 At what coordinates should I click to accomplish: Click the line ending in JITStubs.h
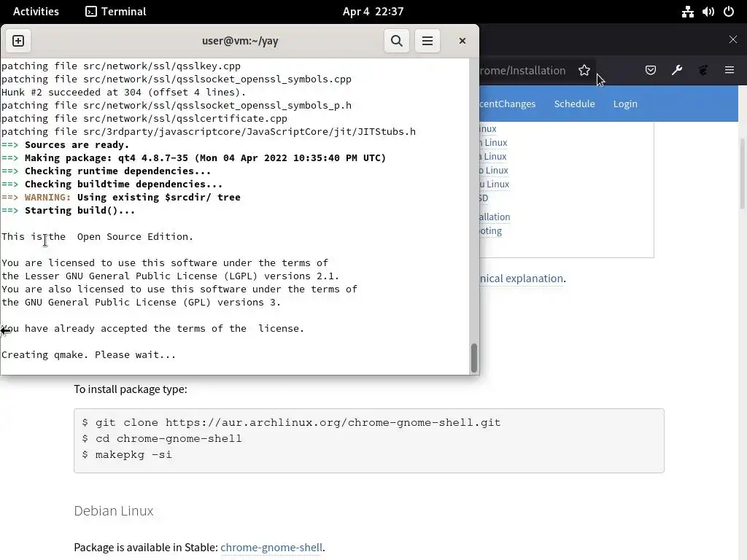point(208,132)
